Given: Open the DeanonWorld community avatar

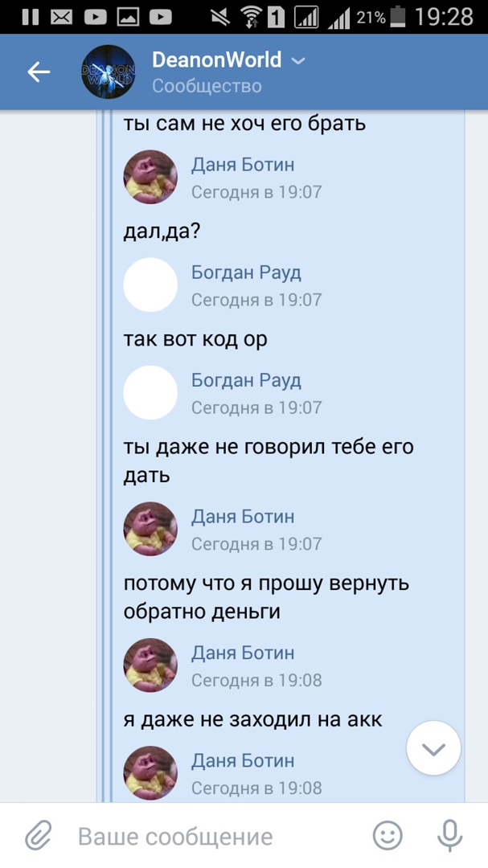Looking at the screenshot, I should (109, 72).
